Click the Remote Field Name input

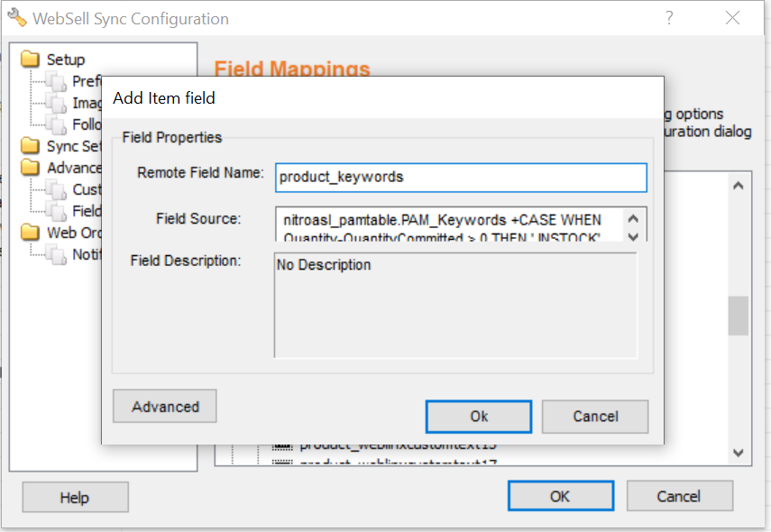(461, 177)
